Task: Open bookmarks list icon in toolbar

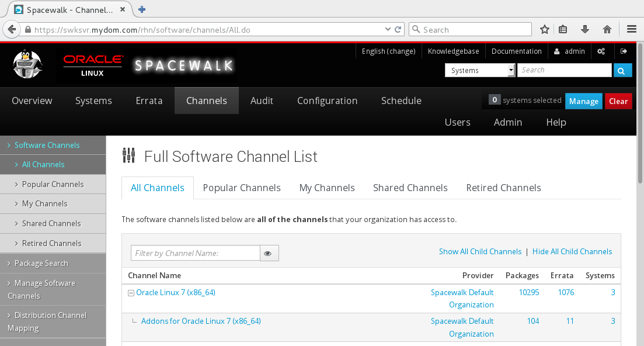Action: (x=563, y=30)
